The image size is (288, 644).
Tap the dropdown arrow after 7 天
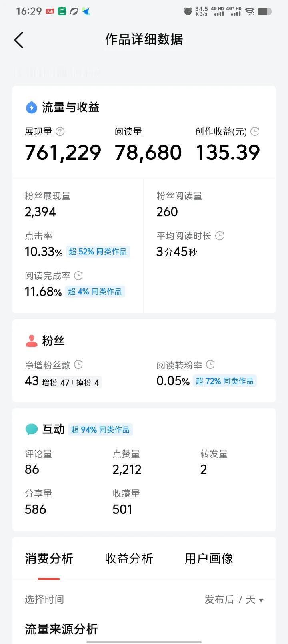[x=261, y=600]
